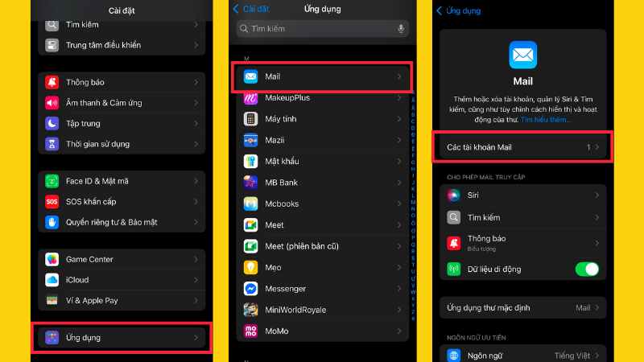
Task: Open Thông báo in Settings list
Action: point(121,82)
